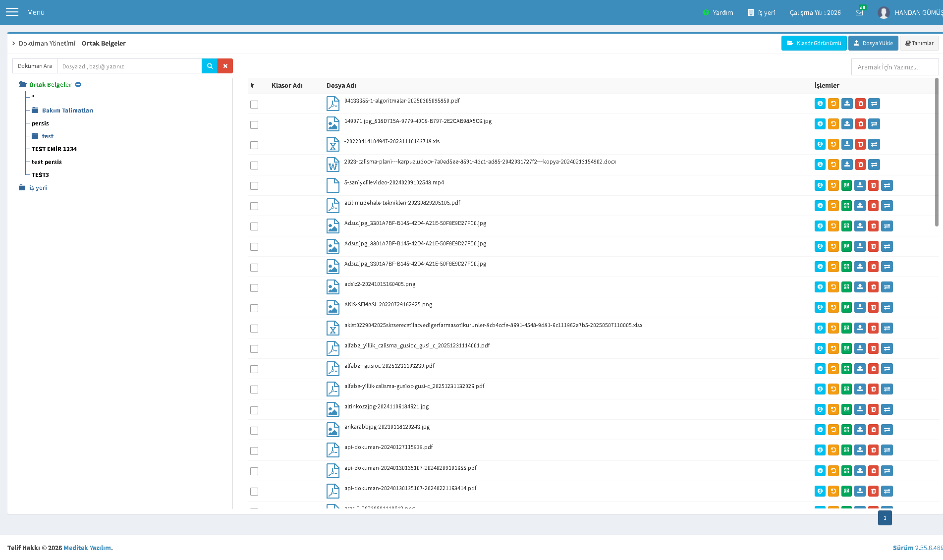Click the plus icon next to Ortak Belgeler
Screen dimensions: 943x560
[x=78, y=85]
